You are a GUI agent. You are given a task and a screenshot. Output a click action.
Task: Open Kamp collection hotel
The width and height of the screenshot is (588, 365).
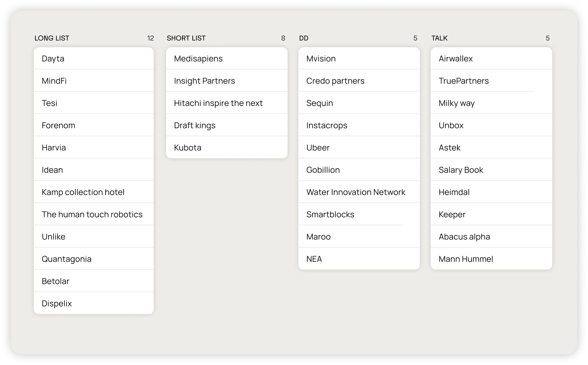[93, 192]
